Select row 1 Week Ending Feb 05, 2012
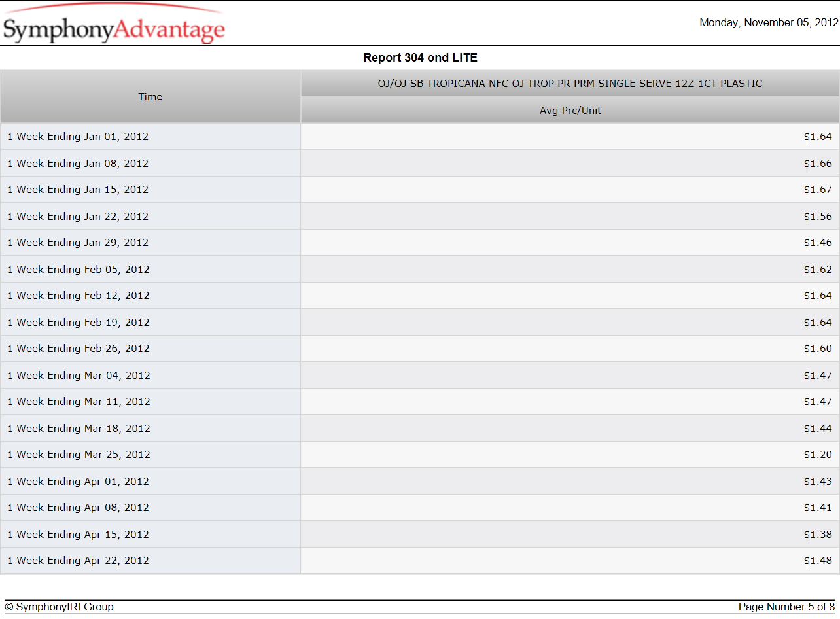 [x=420, y=270]
